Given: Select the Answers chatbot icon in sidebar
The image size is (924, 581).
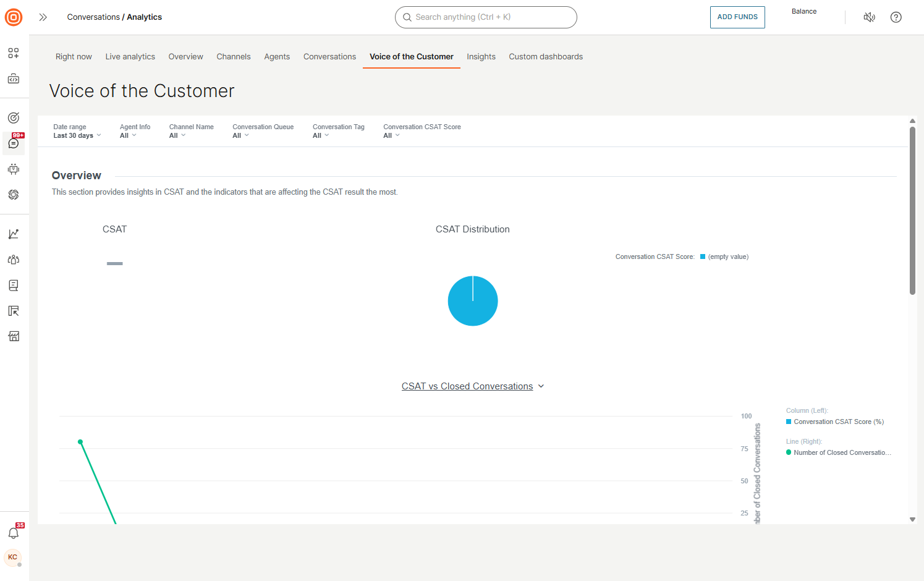Looking at the screenshot, I should tap(13, 169).
